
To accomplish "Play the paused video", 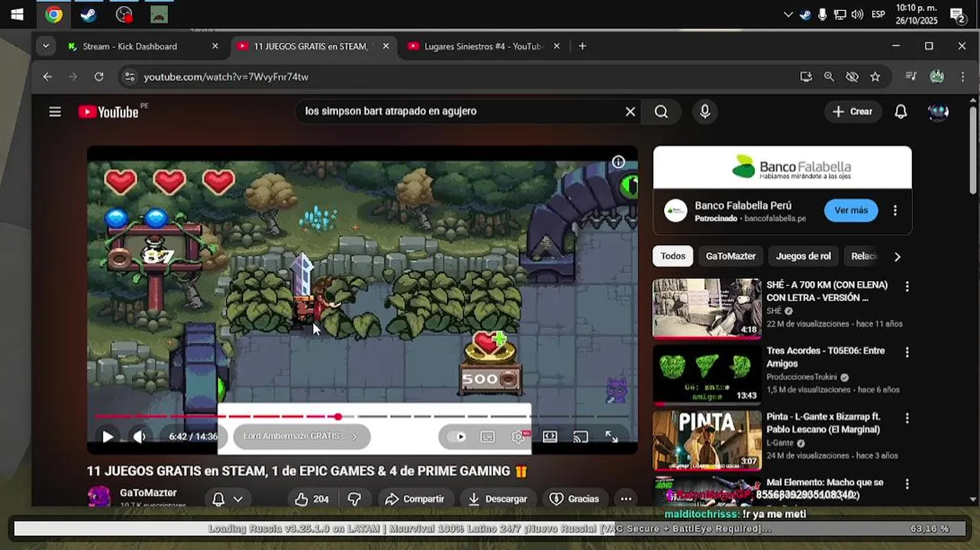I will click(108, 436).
